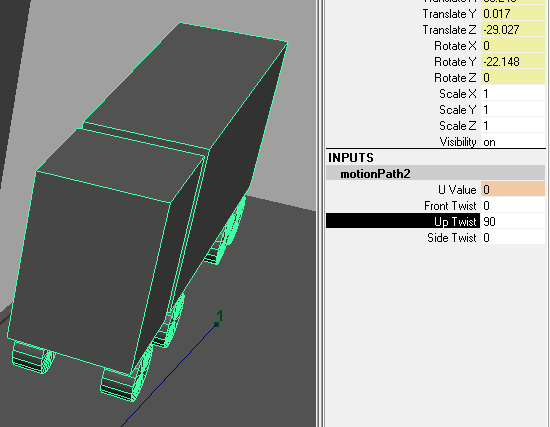Image resolution: width=550 pixels, height=427 pixels.
Task: Click the Rotate Y value field
Action: tap(513, 62)
